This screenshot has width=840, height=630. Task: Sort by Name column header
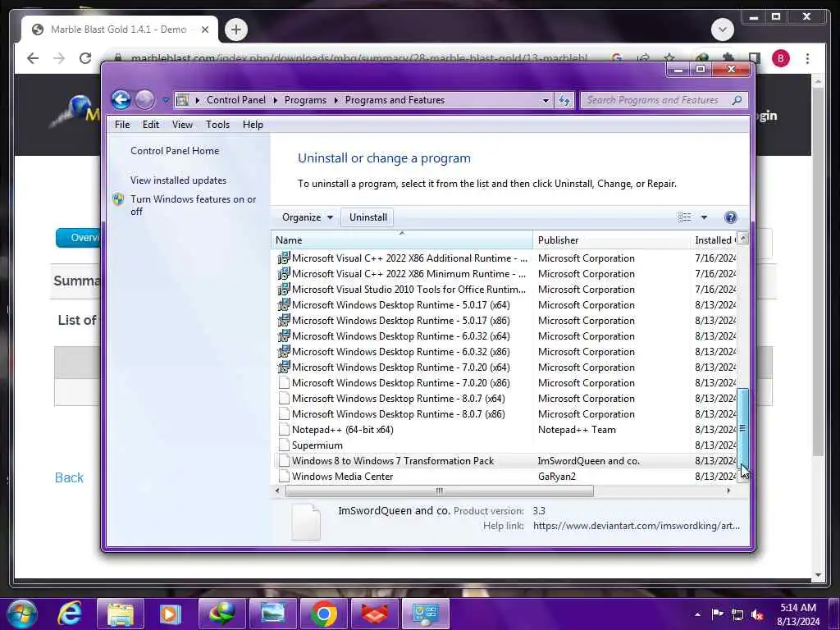[402, 240]
